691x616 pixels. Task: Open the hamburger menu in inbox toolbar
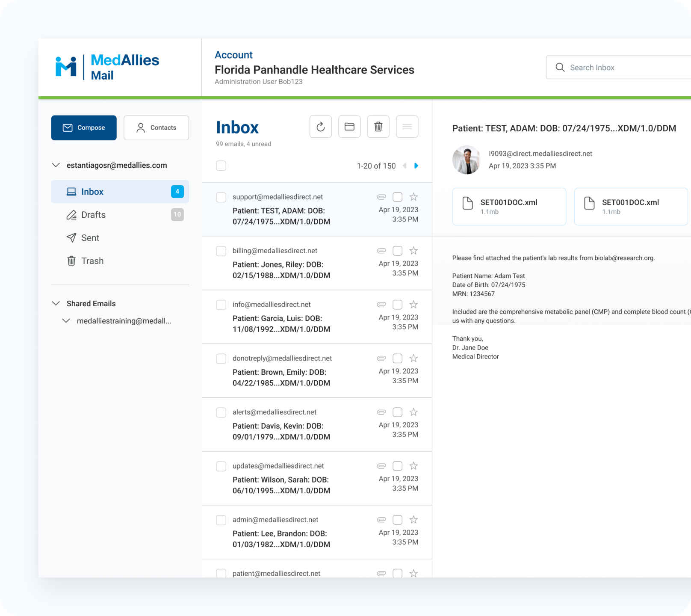click(407, 127)
